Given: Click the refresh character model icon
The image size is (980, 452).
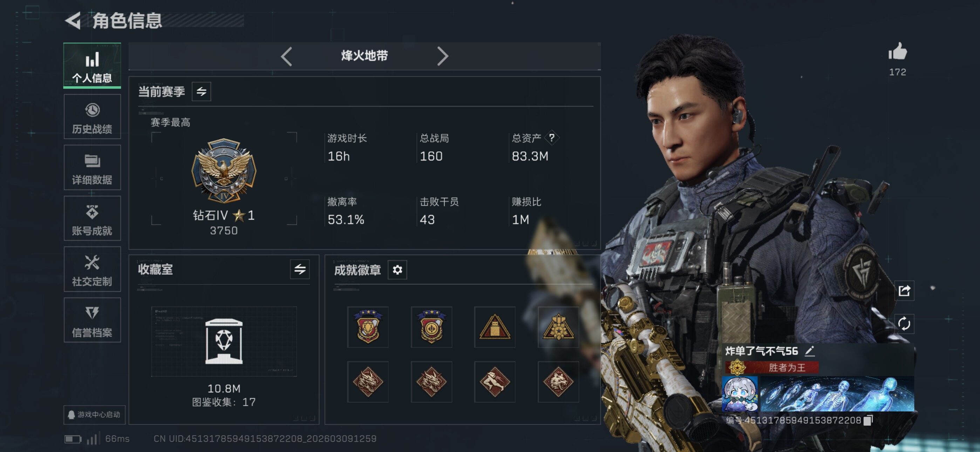Looking at the screenshot, I should pyautogui.click(x=904, y=323).
